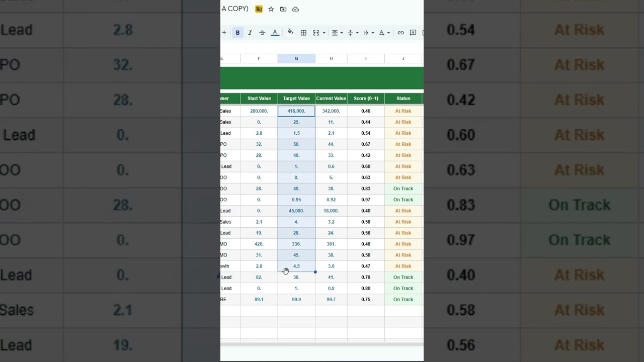Insert a comment
This screenshot has height=362, width=644.
(413, 33)
